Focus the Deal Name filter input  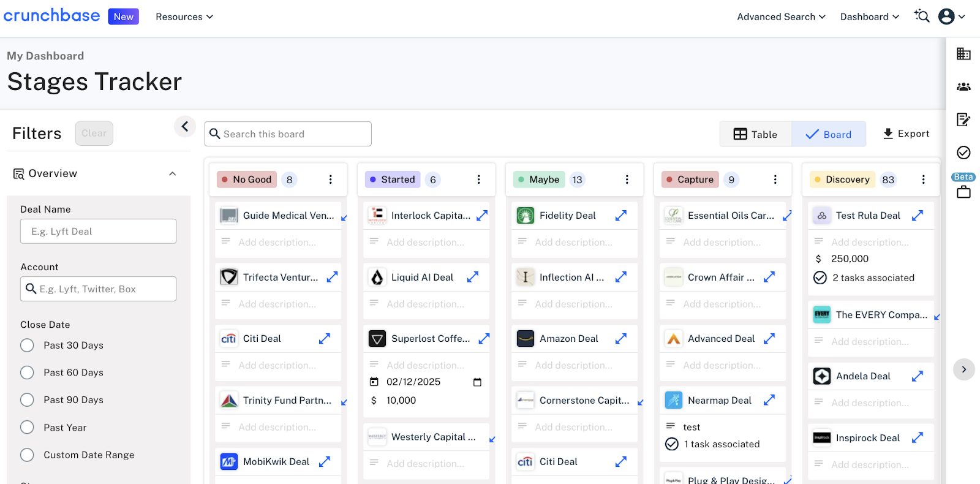98,232
